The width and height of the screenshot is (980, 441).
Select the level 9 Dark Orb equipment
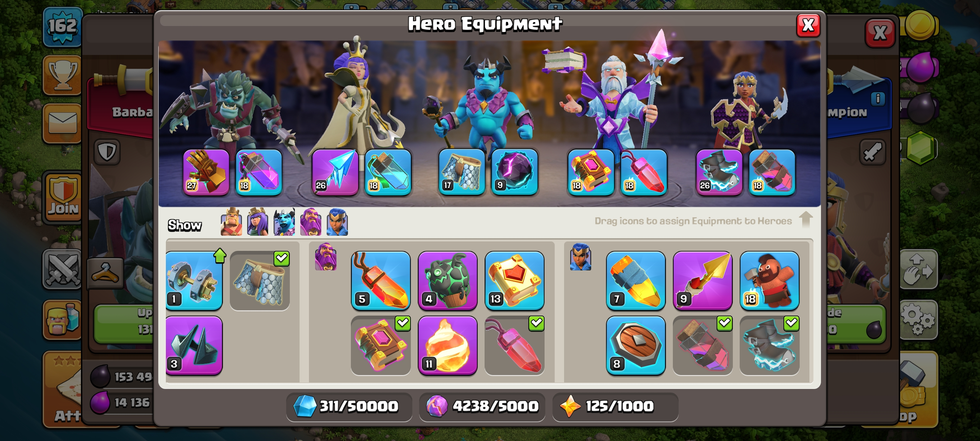[514, 172]
